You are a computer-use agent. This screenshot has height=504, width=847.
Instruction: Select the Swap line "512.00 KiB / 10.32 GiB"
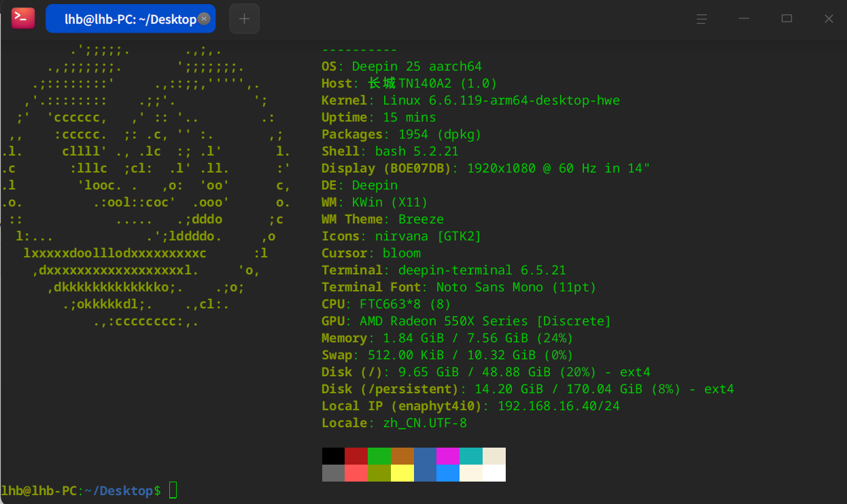click(x=447, y=355)
